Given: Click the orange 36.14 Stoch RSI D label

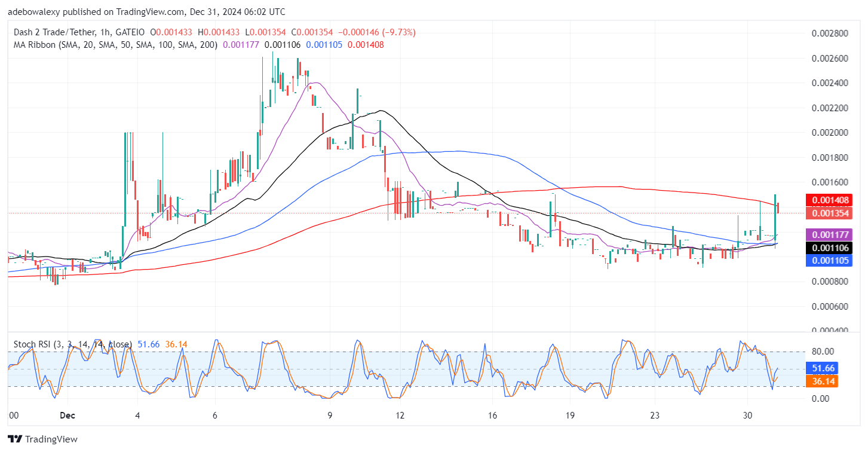Looking at the screenshot, I should tap(822, 381).
